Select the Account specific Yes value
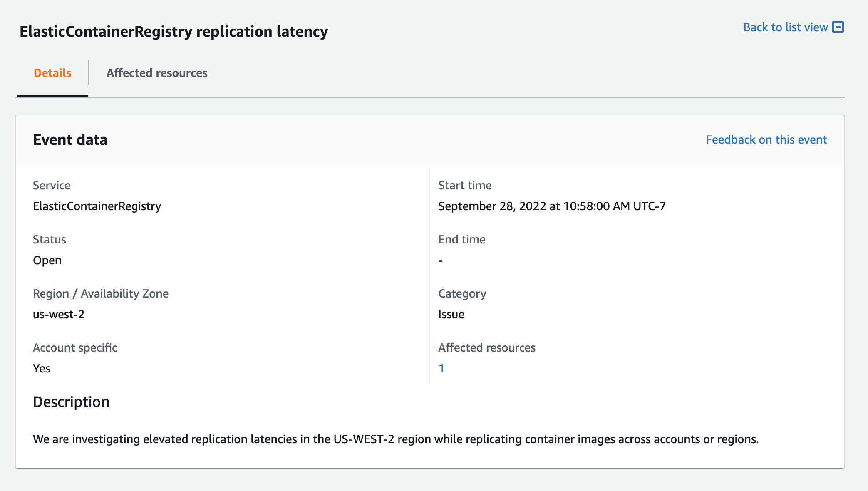Viewport: 868px width, 491px height. click(x=42, y=368)
